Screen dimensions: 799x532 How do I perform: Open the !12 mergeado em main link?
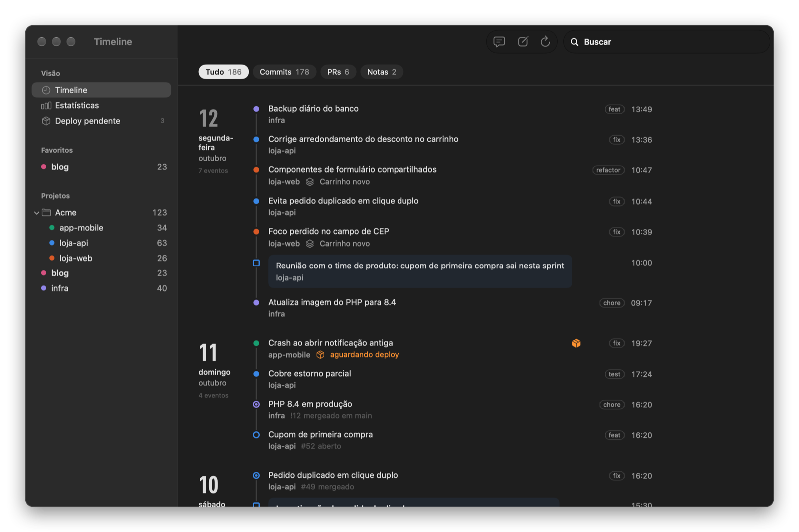pyautogui.click(x=331, y=416)
